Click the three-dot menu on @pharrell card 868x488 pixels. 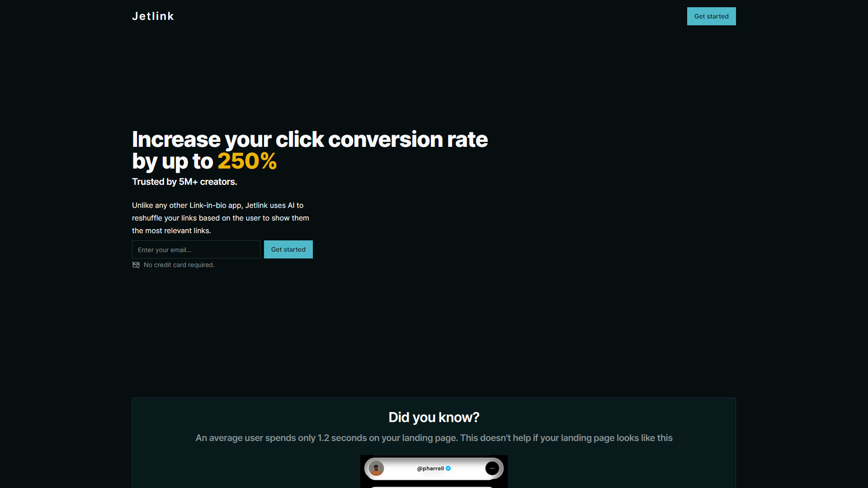point(492,468)
